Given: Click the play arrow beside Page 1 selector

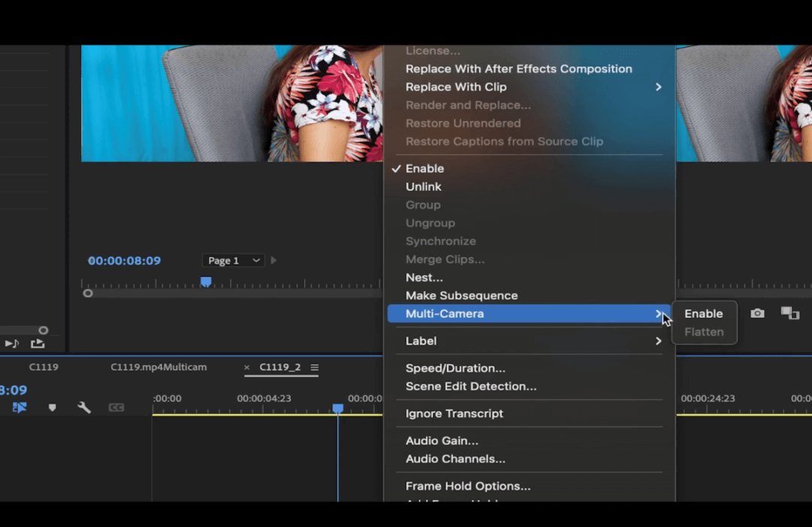Looking at the screenshot, I should (x=273, y=260).
